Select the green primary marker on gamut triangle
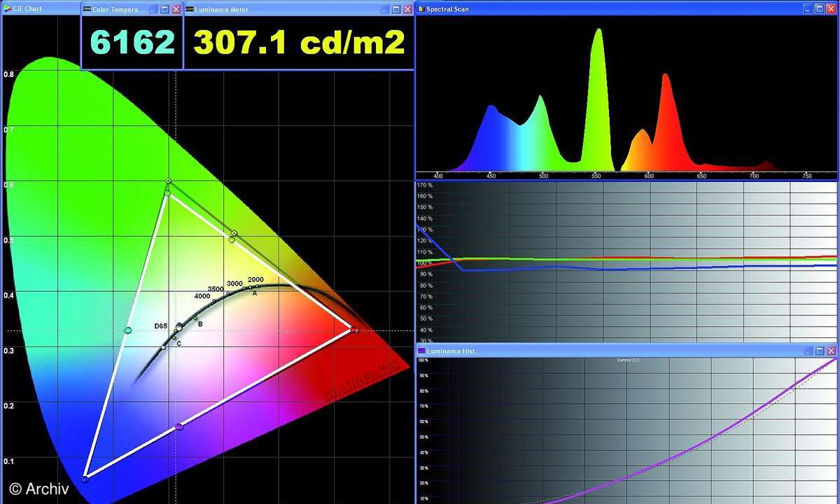 coord(168,193)
